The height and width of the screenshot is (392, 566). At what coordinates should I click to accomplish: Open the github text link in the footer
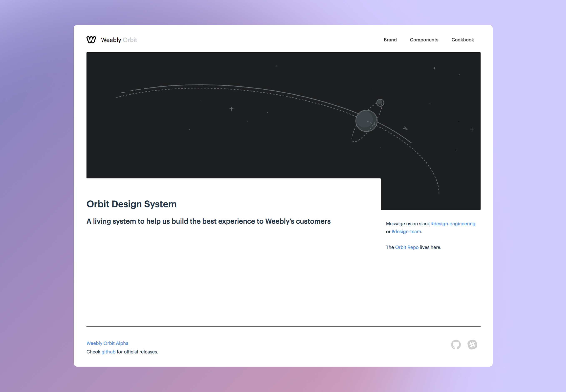[x=108, y=352]
